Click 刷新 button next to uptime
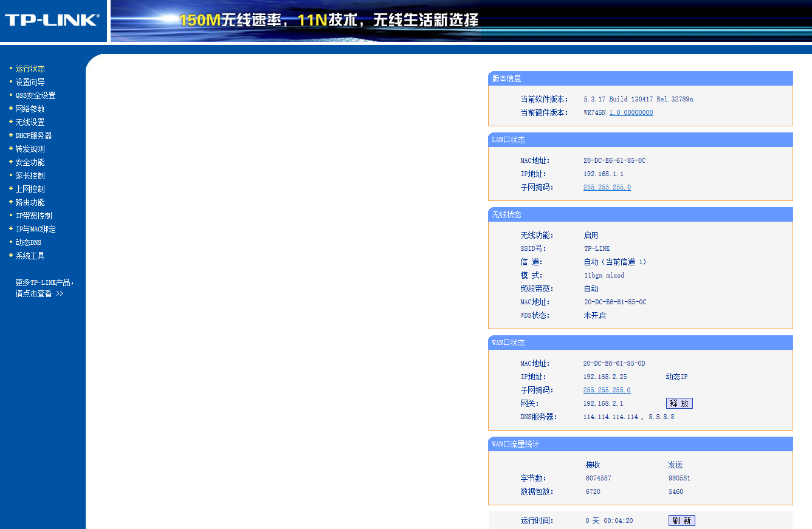The image size is (812, 529). point(682,520)
